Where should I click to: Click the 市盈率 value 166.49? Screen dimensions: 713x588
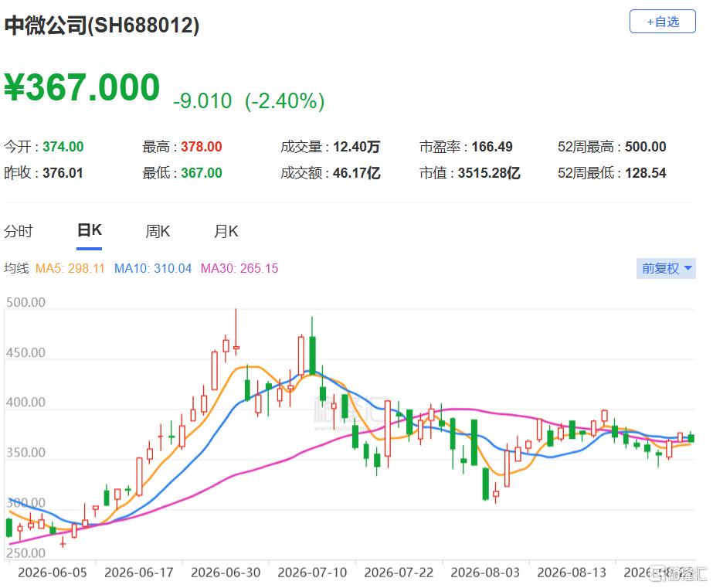tap(492, 147)
